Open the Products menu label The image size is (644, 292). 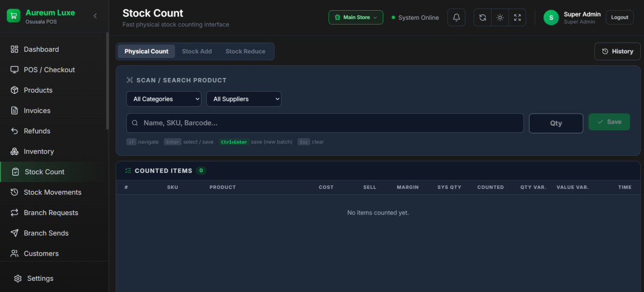coord(38,90)
